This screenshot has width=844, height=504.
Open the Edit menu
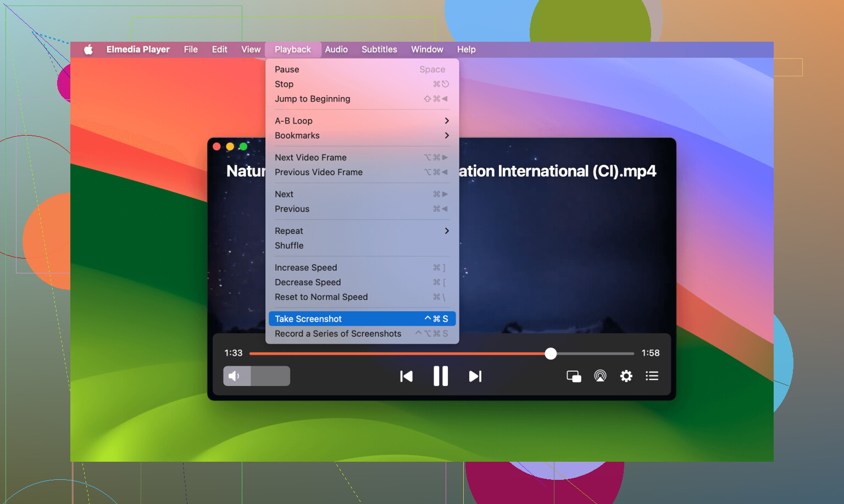[x=220, y=49]
